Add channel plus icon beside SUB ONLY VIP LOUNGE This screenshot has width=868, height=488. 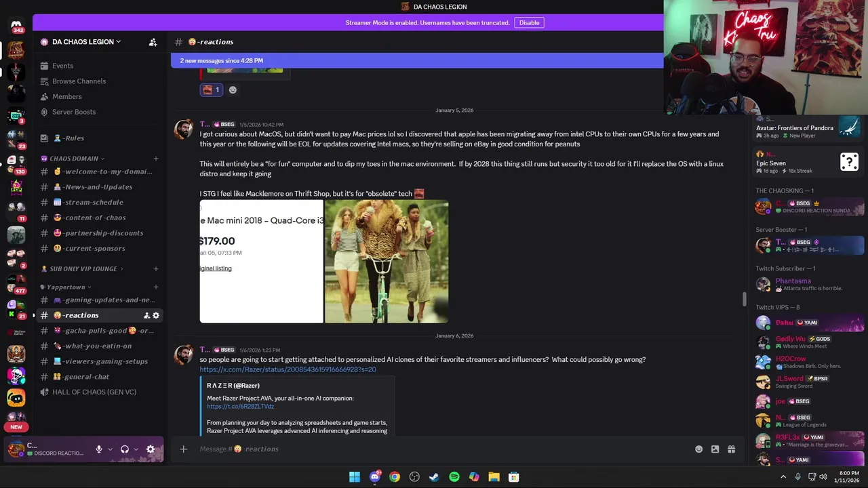pyautogui.click(x=155, y=269)
